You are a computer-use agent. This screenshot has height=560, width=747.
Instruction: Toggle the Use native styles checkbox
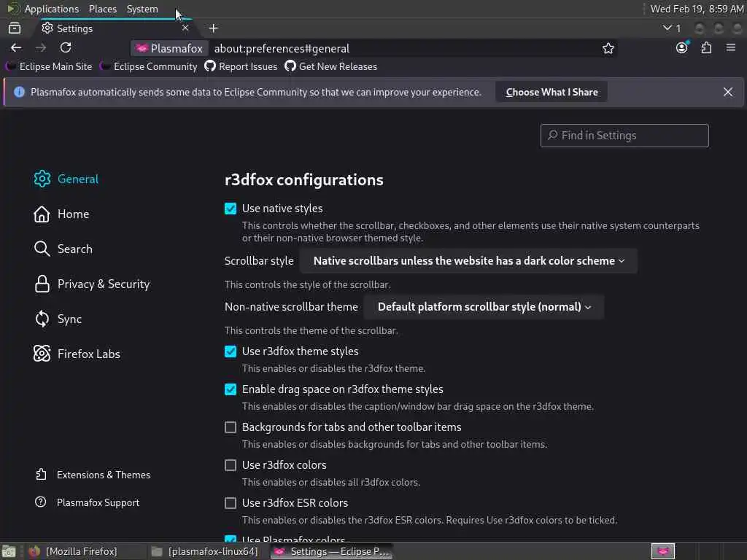point(231,209)
